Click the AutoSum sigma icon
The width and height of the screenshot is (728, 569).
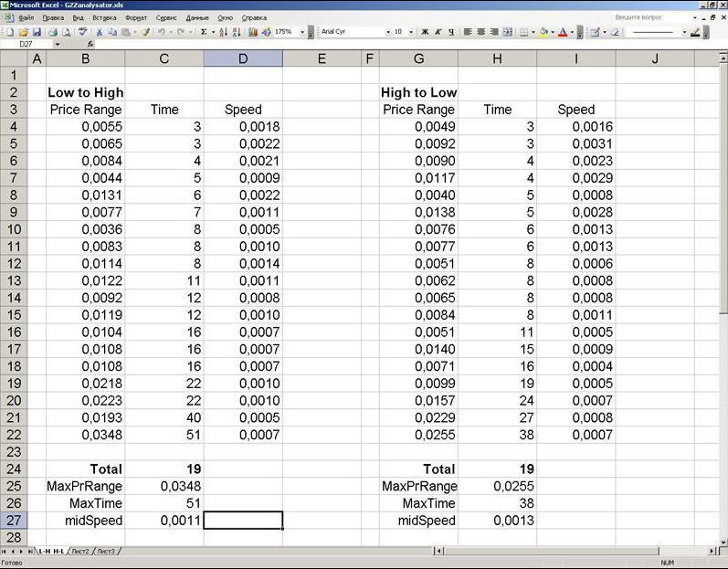203,32
